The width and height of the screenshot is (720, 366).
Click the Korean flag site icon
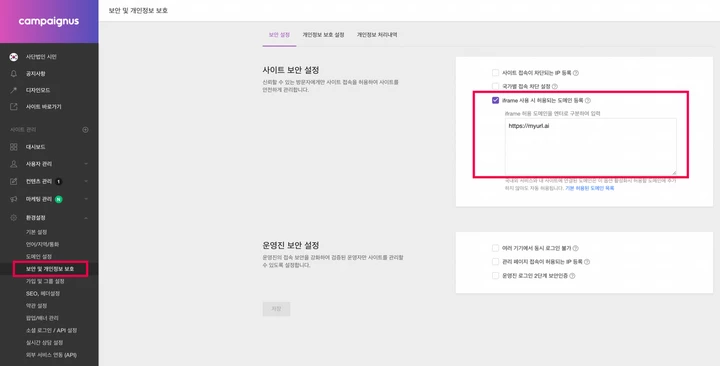(13, 56)
